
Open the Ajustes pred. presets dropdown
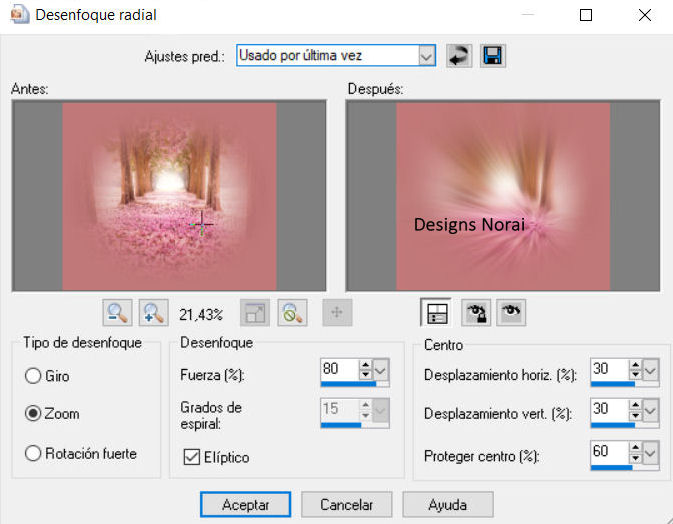tap(426, 56)
